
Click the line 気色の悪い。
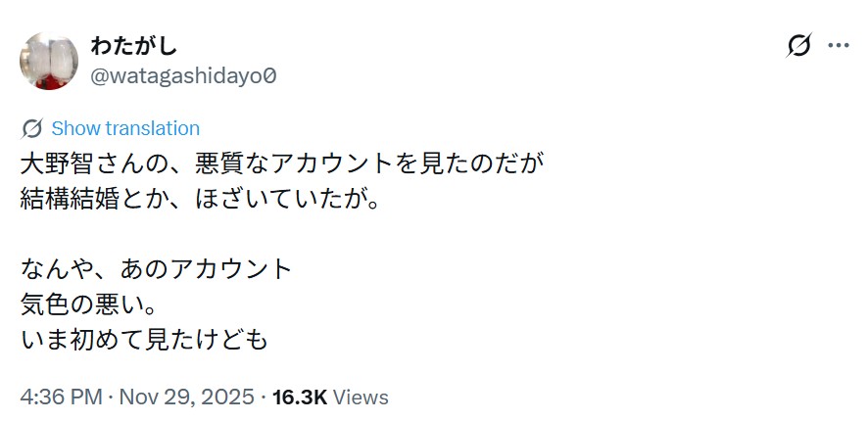[x=89, y=304]
